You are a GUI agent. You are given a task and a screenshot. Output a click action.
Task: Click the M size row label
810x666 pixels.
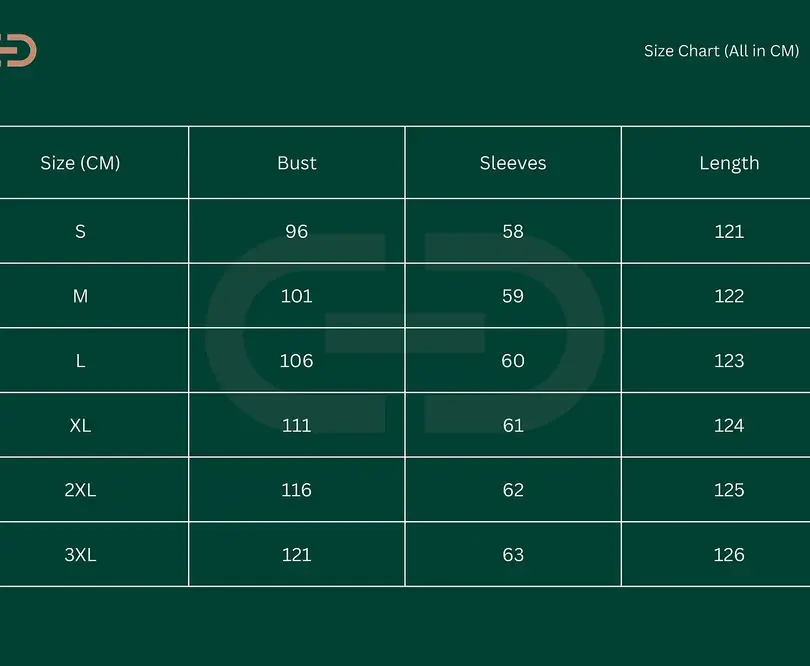[x=80, y=296]
